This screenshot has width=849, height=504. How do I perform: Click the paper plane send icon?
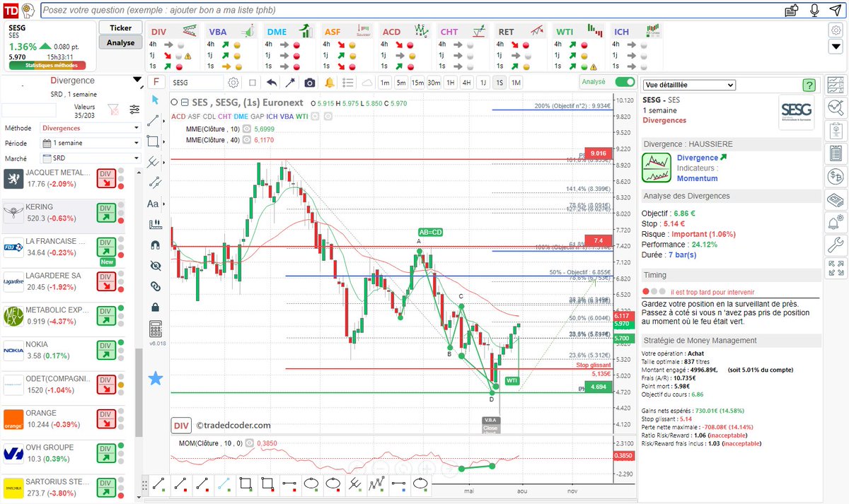point(835,10)
